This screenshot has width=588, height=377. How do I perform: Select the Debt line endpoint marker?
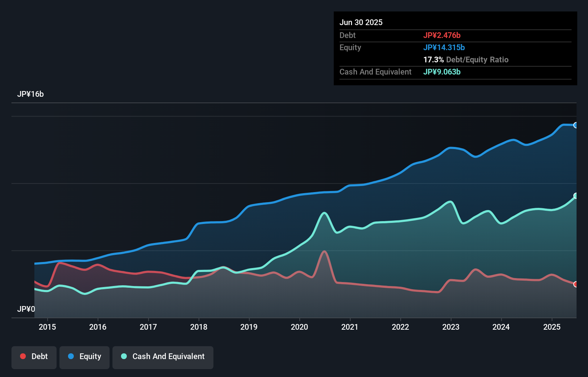(x=575, y=284)
